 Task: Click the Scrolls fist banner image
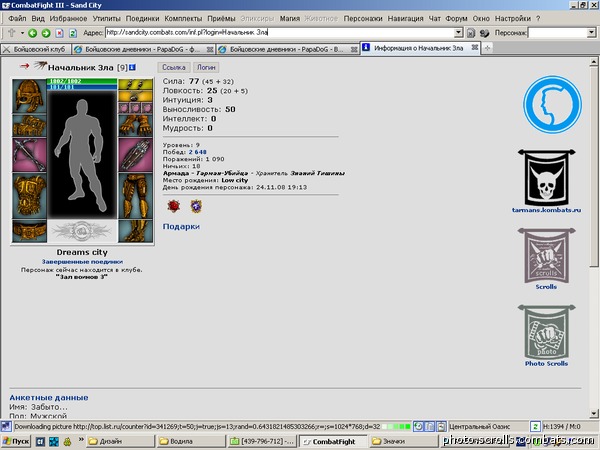click(546, 255)
